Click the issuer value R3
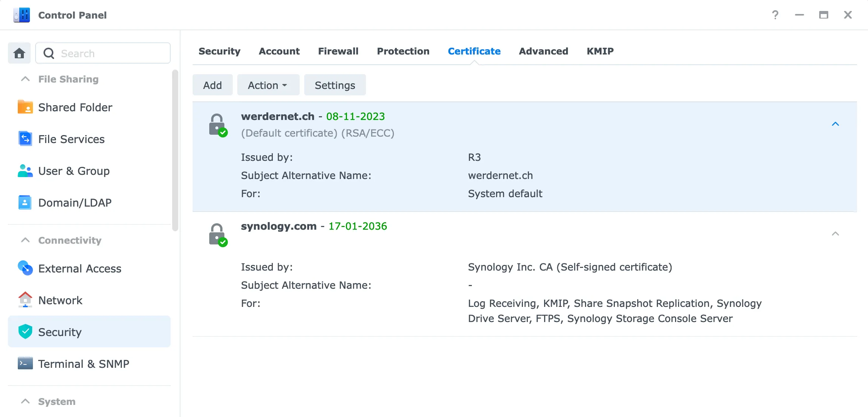The image size is (868, 417). [474, 157]
